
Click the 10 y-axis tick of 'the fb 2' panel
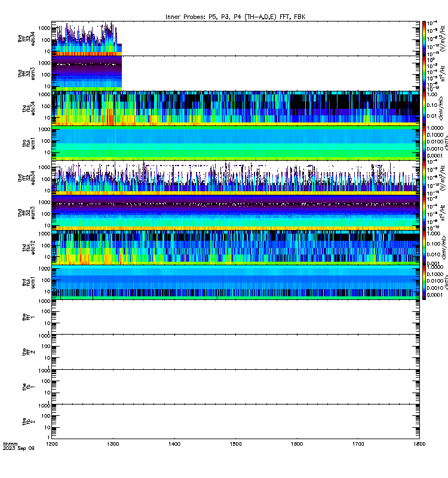pyautogui.click(x=47, y=428)
